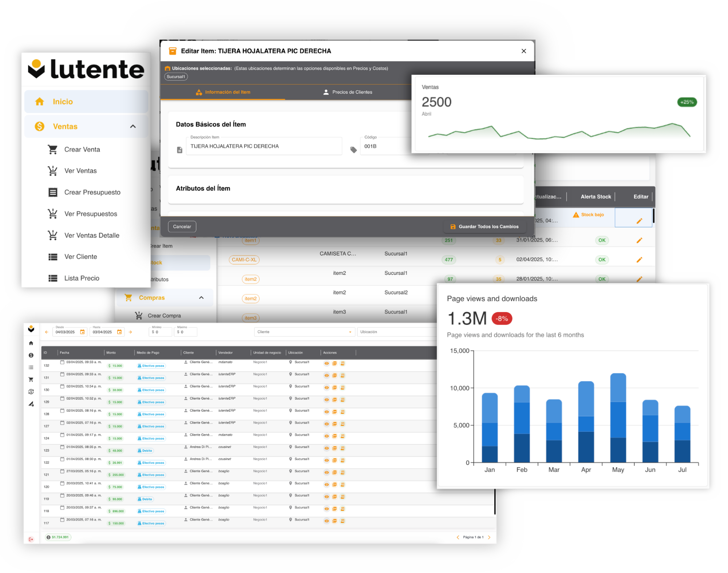Image resolution: width=728 pixels, height=573 pixels.
Task: Collapse the Compras menu section
Action: 201,298
